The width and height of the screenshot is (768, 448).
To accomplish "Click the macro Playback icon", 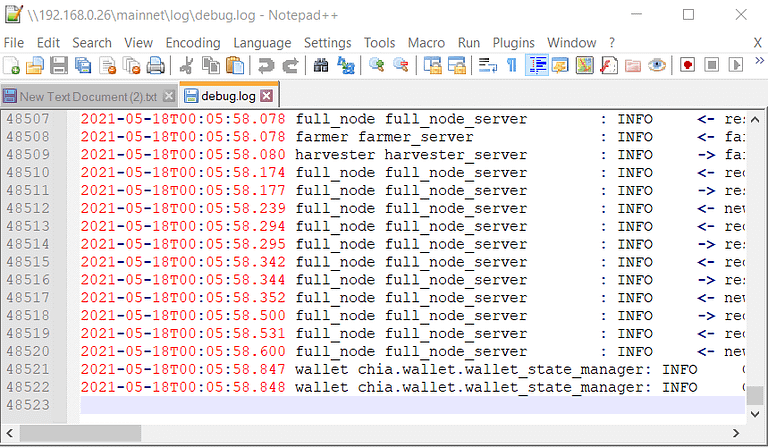I will pos(736,65).
